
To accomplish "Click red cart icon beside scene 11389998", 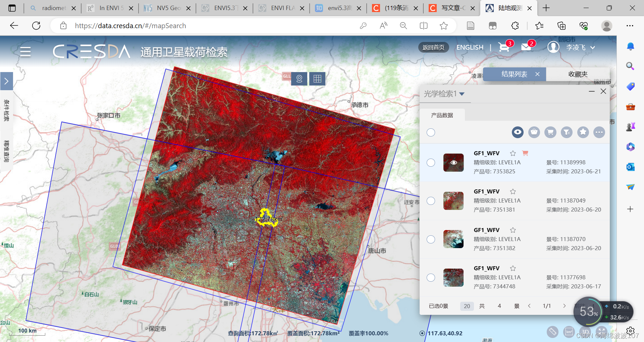I will 525,153.
